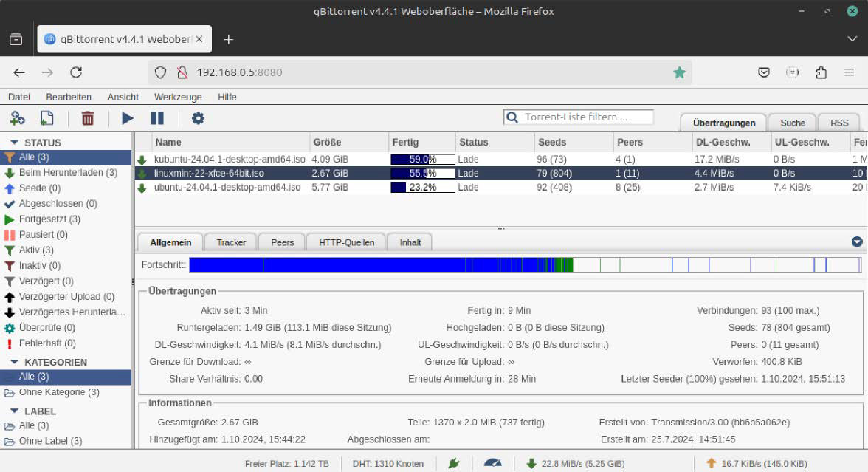Viewport: 868px width, 472px height.
Task: Open the Werkzeuge menu
Action: (178, 97)
